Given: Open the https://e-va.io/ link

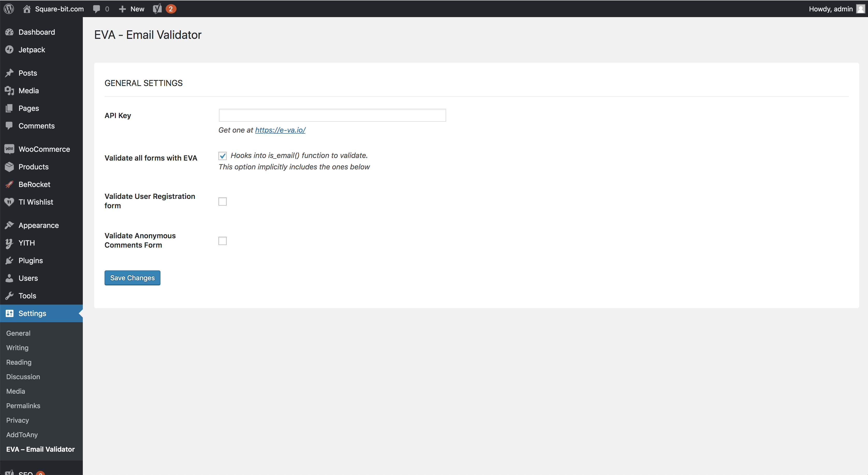Looking at the screenshot, I should tap(280, 130).
